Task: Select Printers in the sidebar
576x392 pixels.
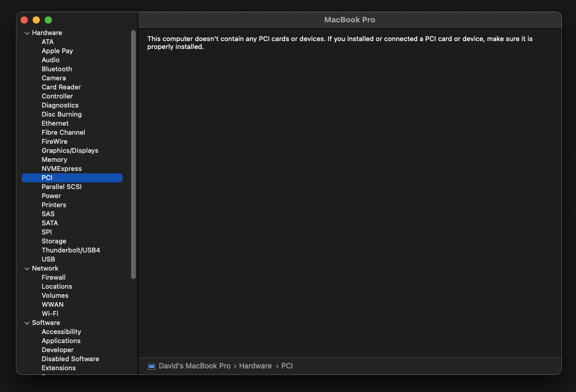Action: click(x=54, y=205)
